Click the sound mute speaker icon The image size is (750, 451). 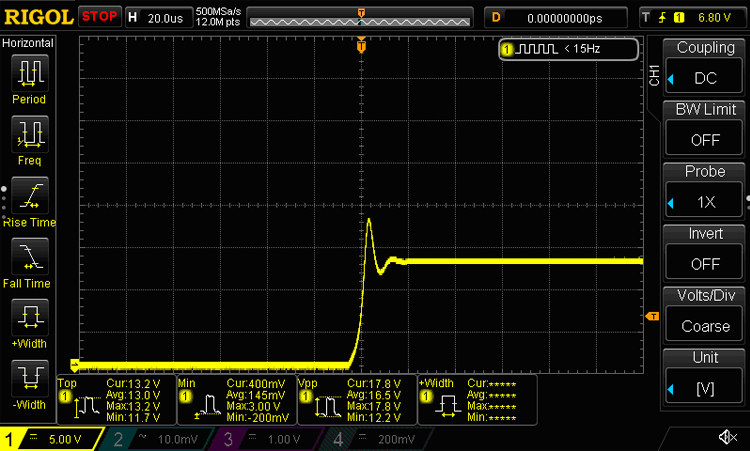[x=727, y=437]
